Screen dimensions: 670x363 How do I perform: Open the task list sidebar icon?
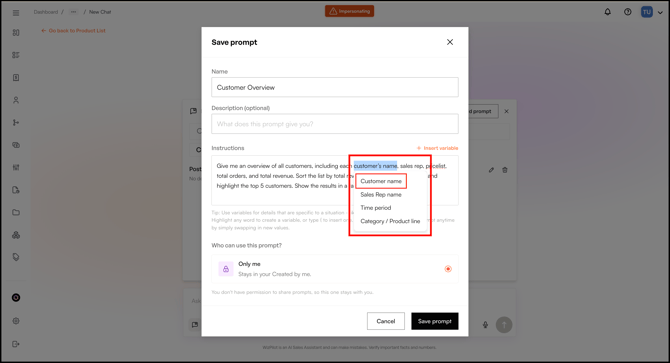click(16, 55)
